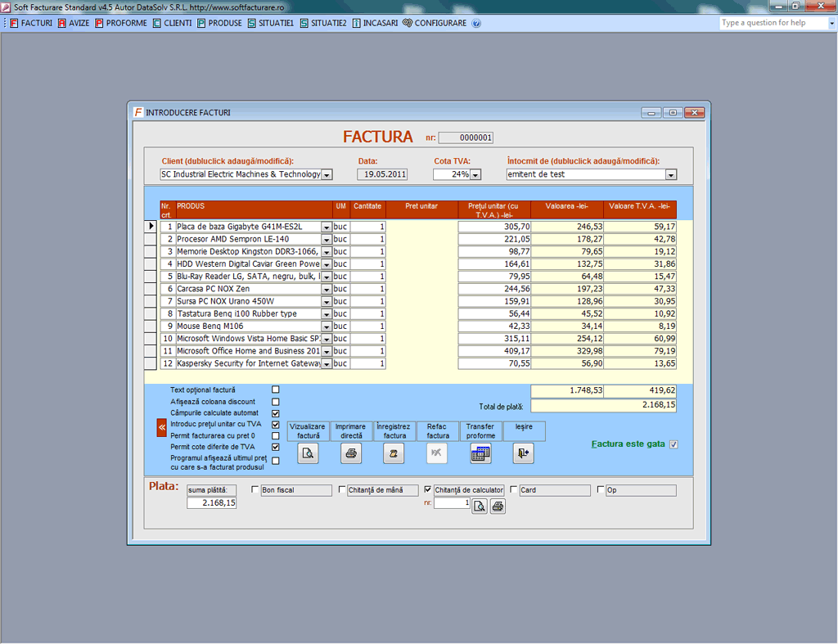
Task: Enable 'Permit facturarea cu preț 0' checkbox
Action: click(x=276, y=435)
